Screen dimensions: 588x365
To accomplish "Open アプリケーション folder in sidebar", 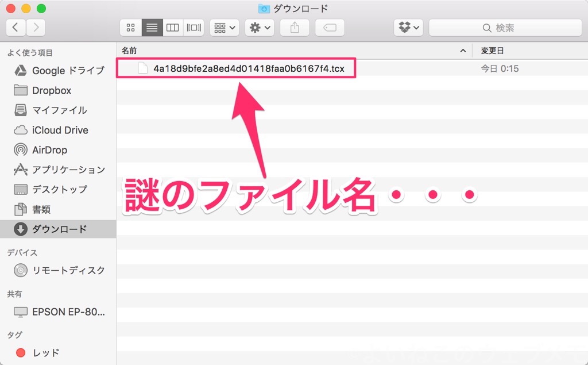I will tap(68, 170).
